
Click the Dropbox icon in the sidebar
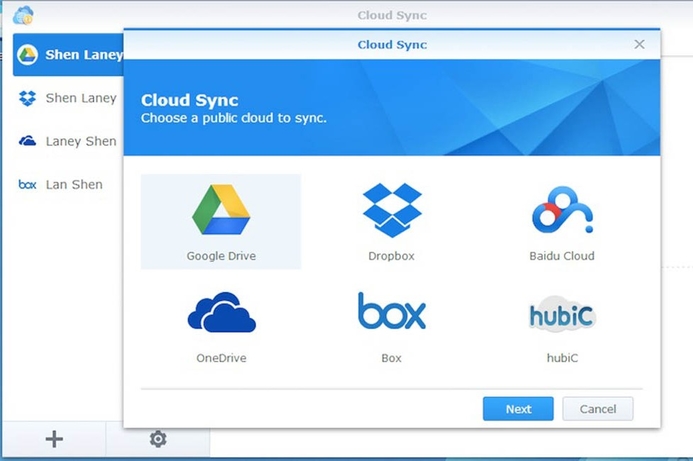[27, 98]
